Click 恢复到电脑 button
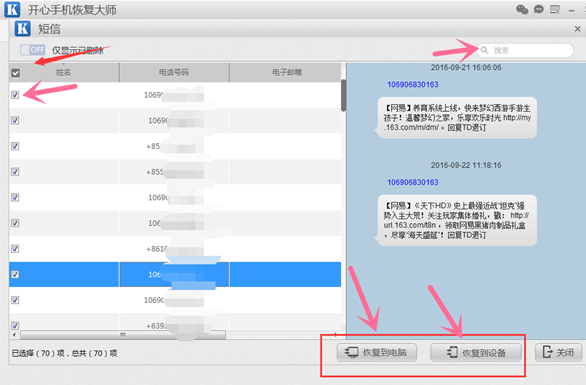The image size is (586, 385). coord(377,352)
